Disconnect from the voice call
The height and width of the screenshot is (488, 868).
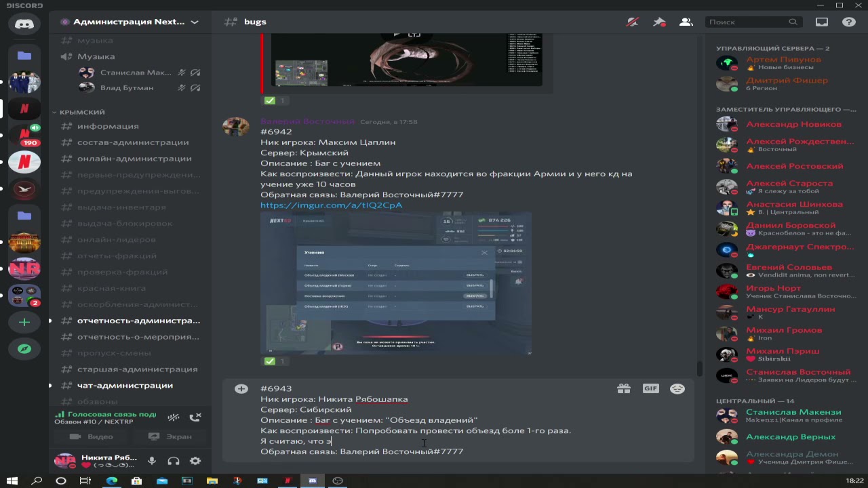point(195,418)
